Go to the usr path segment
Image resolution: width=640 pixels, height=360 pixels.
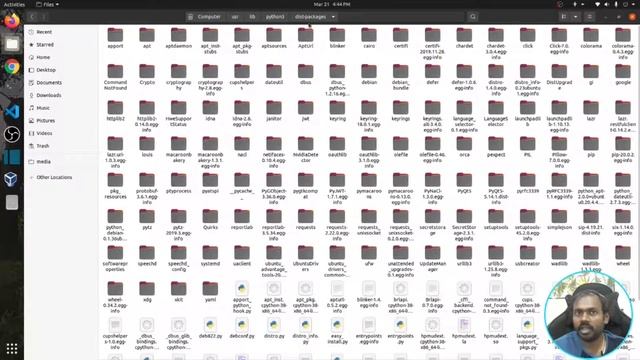point(235,17)
